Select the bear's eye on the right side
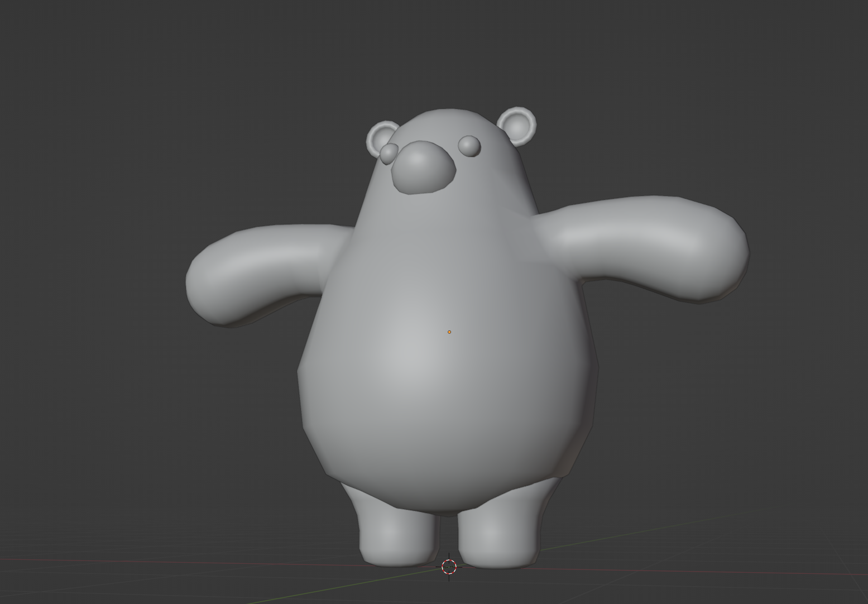 pyautogui.click(x=469, y=146)
